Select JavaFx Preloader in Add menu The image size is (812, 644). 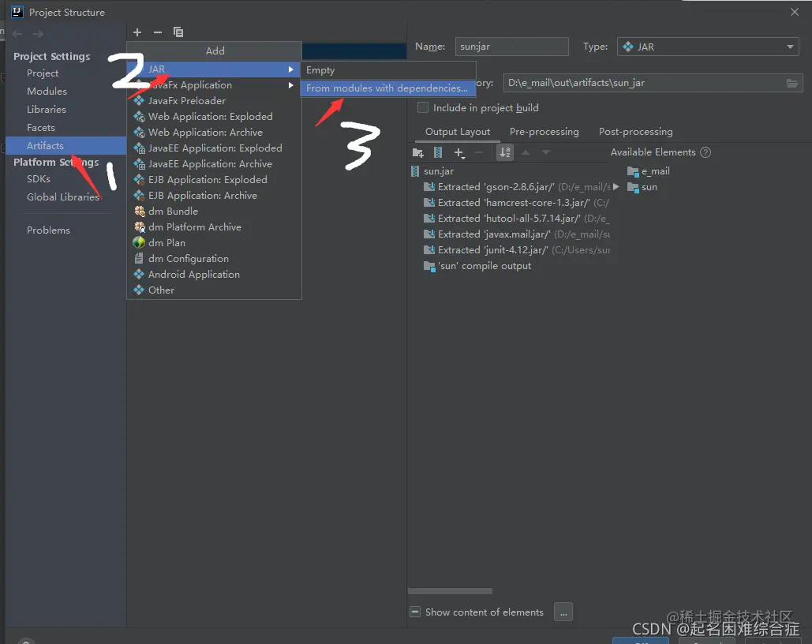(x=214, y=100)
